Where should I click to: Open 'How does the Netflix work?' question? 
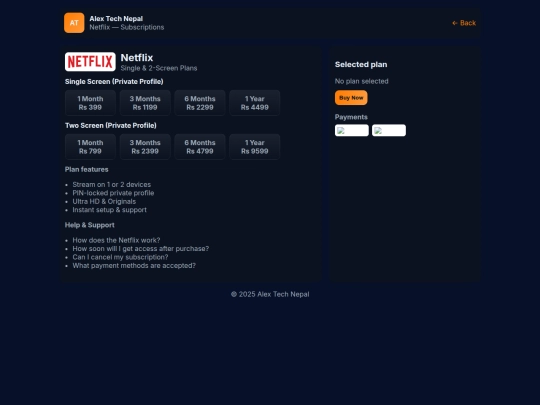[116, 240]
